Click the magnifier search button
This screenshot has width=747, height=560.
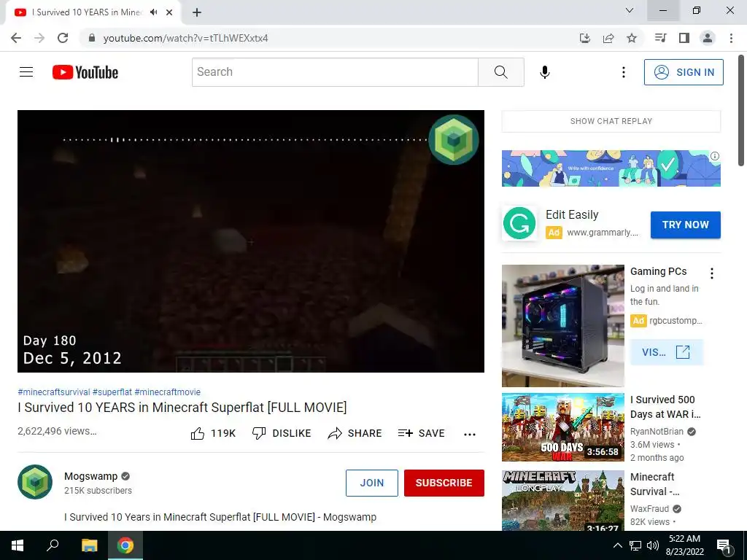tap(500, 72)
